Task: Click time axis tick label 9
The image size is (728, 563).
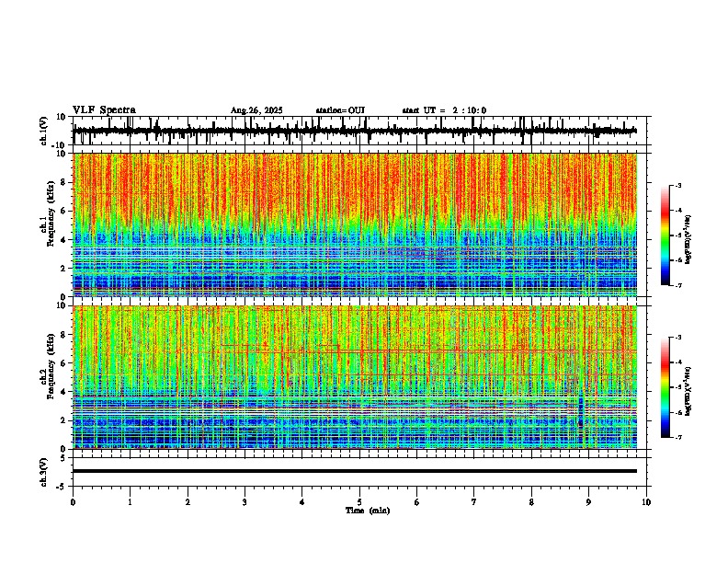Action: click(588, 502)
